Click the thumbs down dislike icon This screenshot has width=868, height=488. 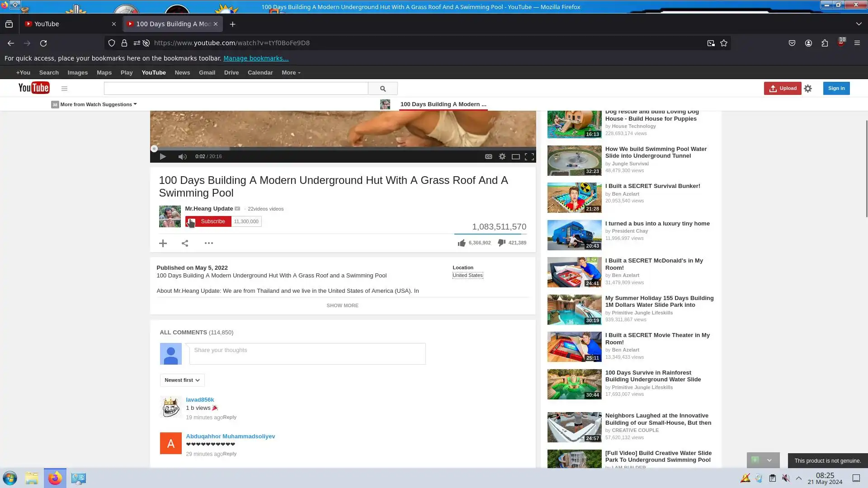click(x=501, y=243)
